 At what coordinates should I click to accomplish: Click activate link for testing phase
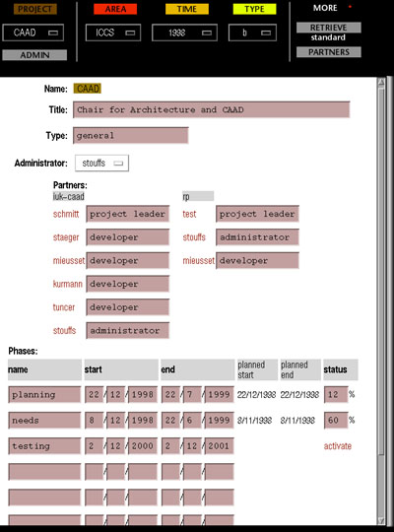coord(338,446)
